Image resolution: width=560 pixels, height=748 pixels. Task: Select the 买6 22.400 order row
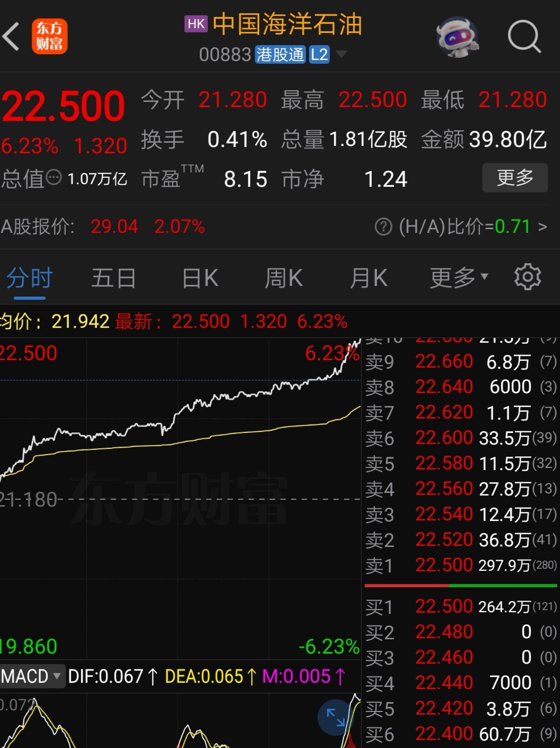(461, 734)
